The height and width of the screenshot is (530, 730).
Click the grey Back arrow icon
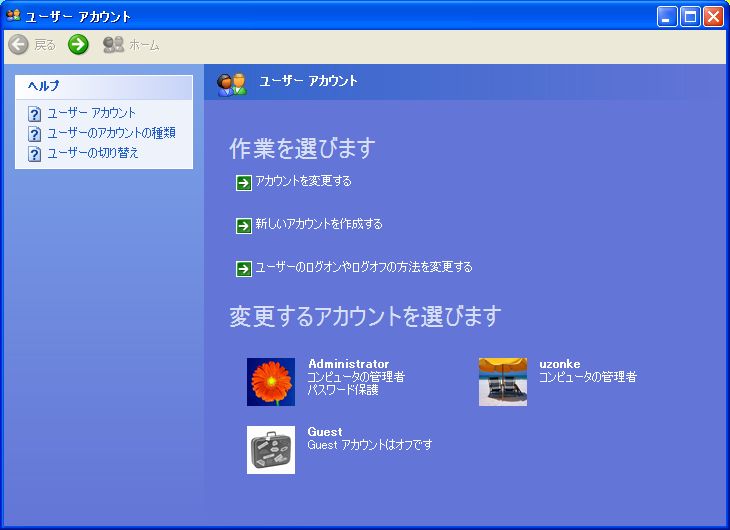click(19, 45)
